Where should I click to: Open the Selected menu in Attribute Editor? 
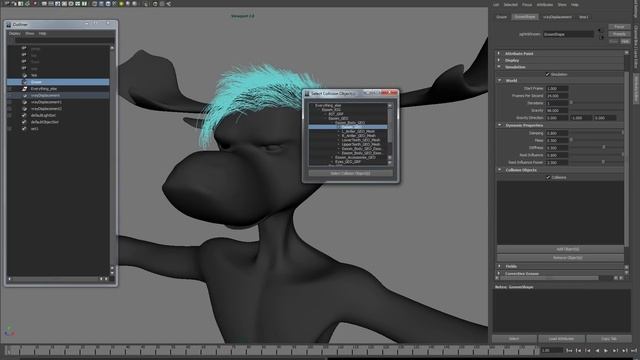point(510,5)
